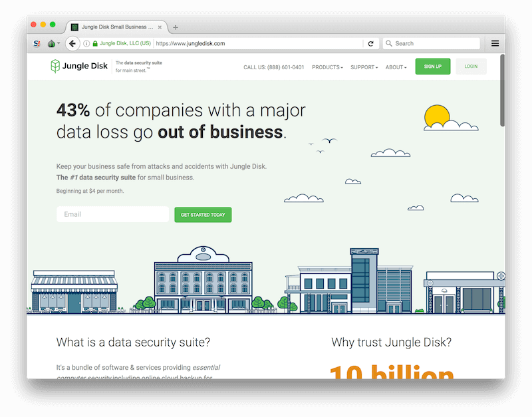Click the browser back arrow button

72,43
